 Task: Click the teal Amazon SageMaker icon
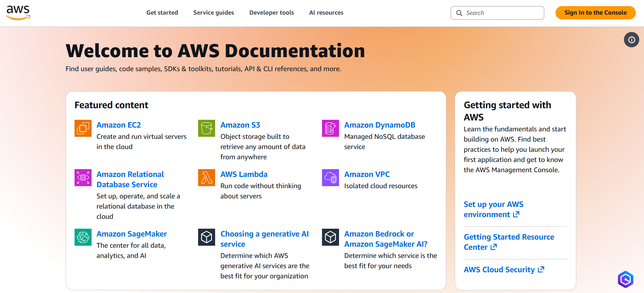click(x=83, y=237)
